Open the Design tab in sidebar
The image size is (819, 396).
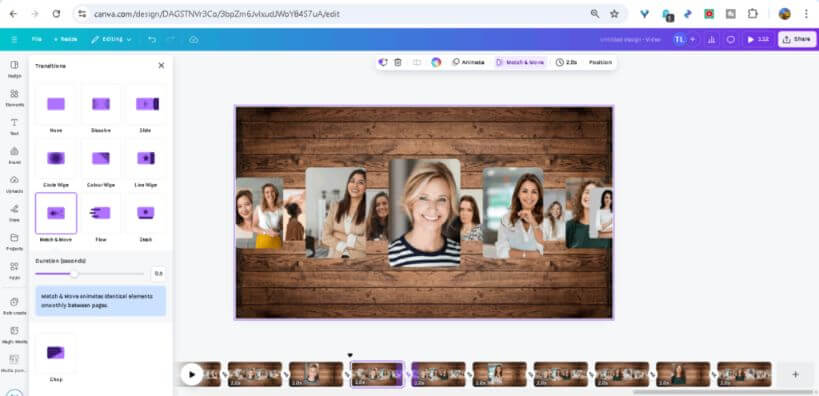(14, 68)
